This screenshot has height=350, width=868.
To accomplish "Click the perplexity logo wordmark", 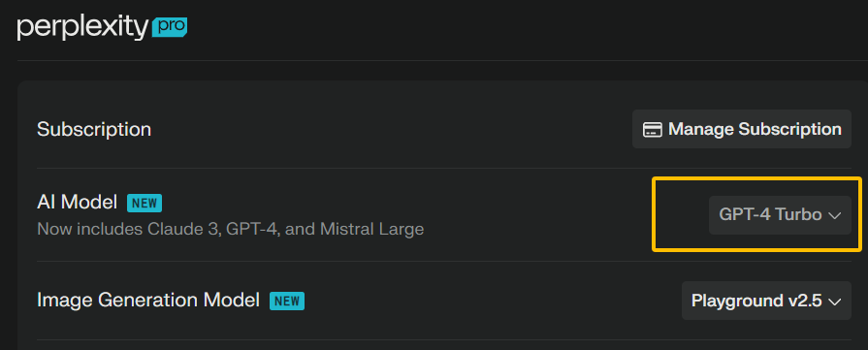I will pos(83,28).
